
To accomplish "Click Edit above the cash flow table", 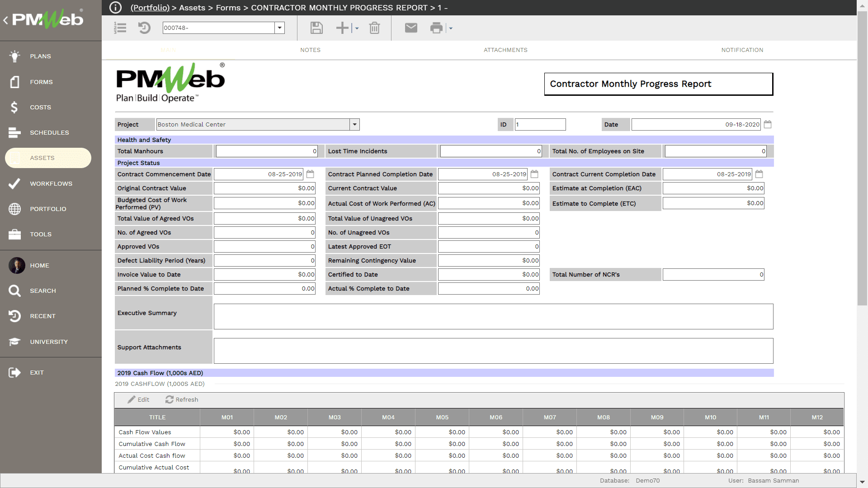I will click(x=139, y=399).
